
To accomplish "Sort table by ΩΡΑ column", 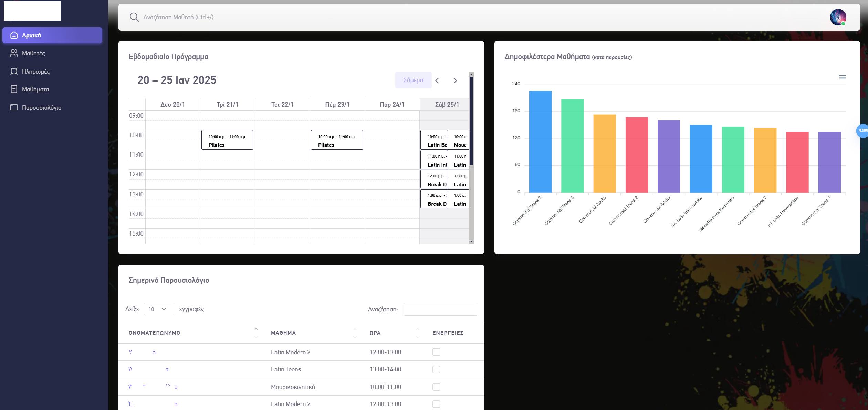I will 375,333.
